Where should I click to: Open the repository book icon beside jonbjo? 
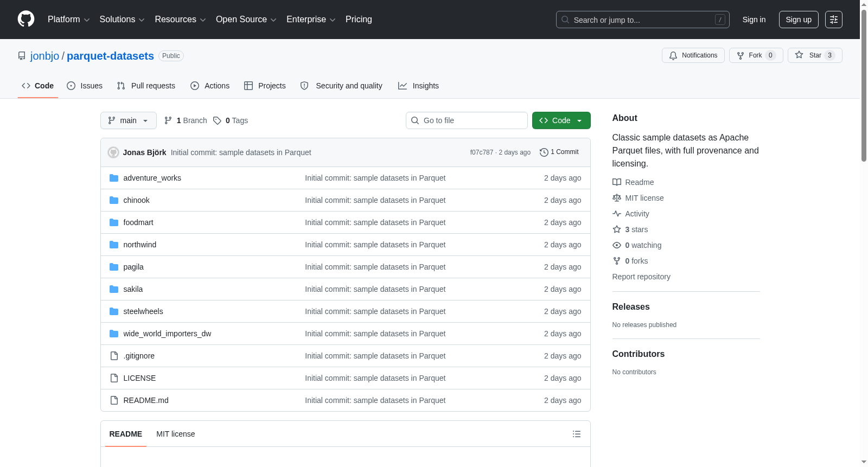[22, 56]
